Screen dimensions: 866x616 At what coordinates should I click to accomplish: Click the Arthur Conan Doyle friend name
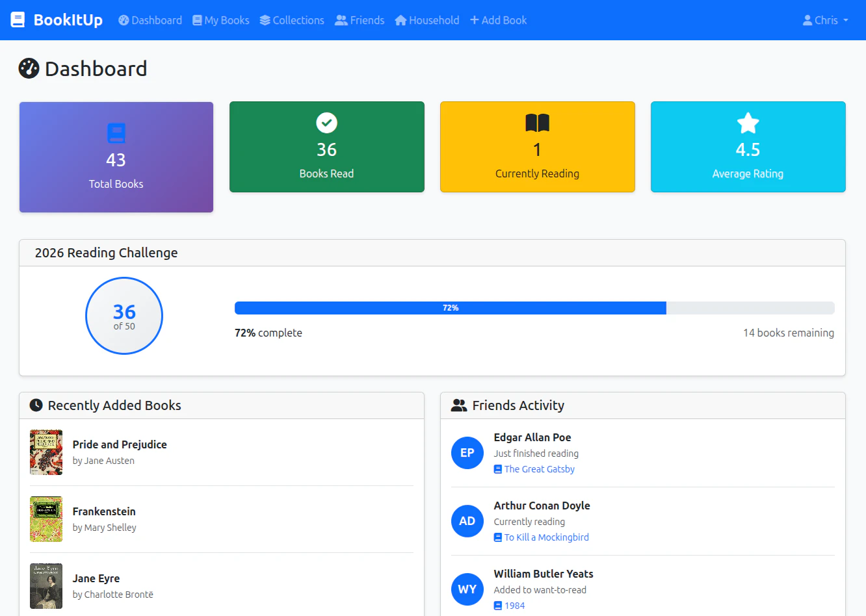(x=542, y=506)
